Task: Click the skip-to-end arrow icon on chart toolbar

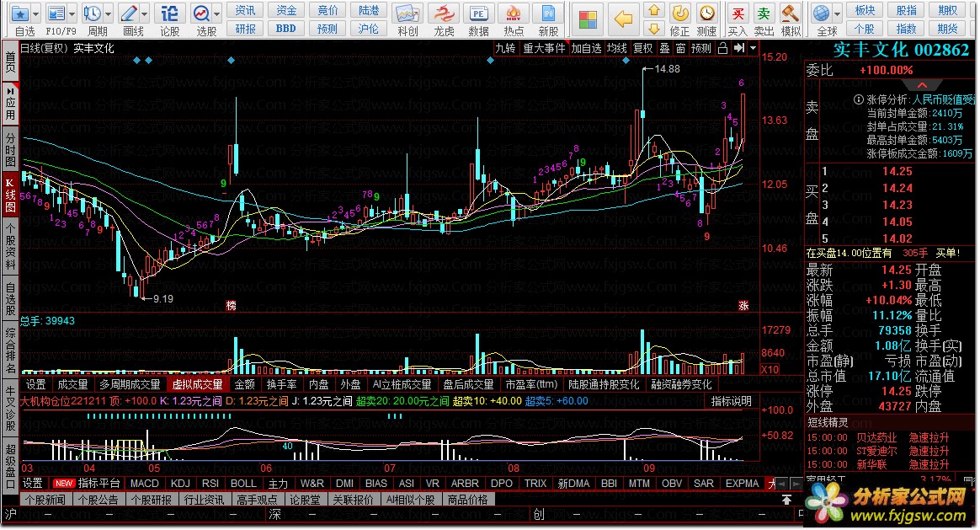Action: [738, 48]
